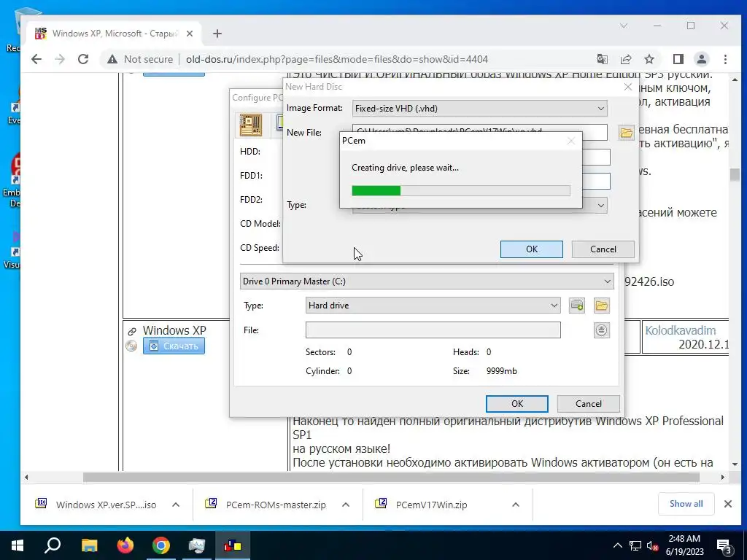Click the Size value 9999mb text

pos(502,371)
